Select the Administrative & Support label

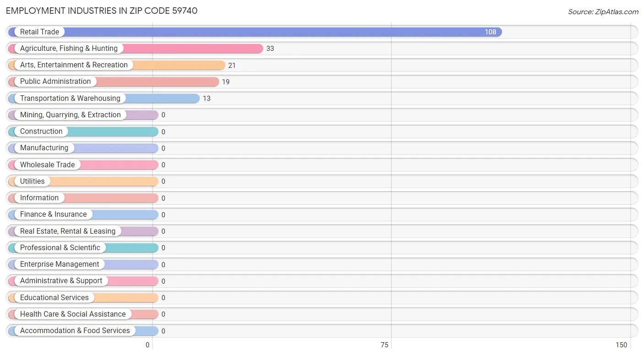click(61, 281)
